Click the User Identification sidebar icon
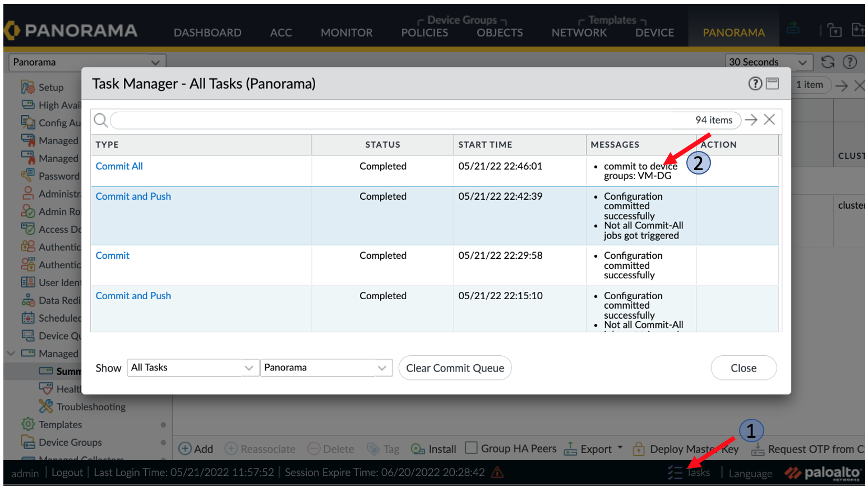 click(x=28, y=282)
